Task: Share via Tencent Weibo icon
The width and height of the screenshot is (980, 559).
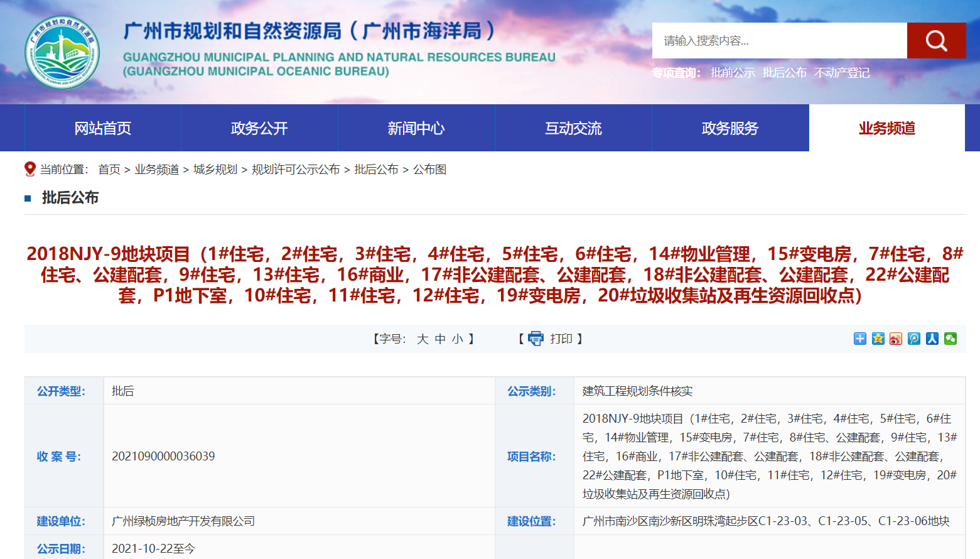Action: (914, 339)
